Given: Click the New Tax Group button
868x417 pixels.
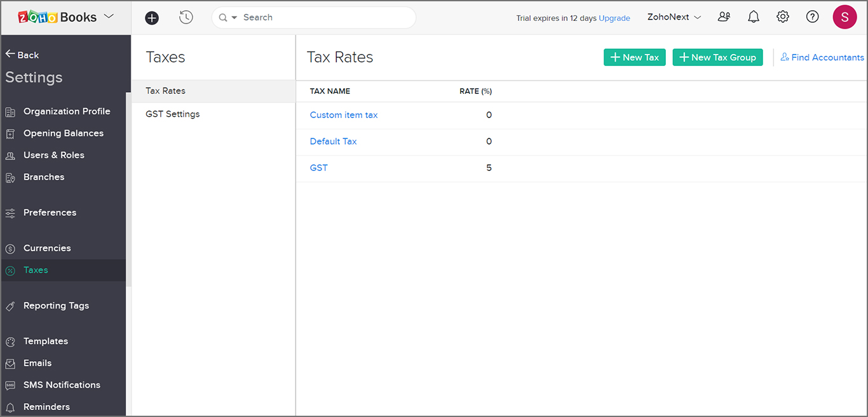Looking at the screenshot, I should click(x=717, y=57).
